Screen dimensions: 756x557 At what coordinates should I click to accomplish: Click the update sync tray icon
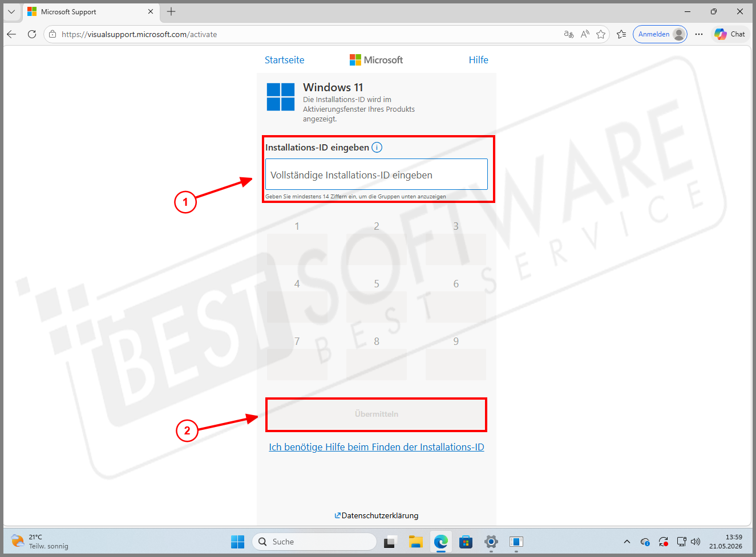[664, 542]
